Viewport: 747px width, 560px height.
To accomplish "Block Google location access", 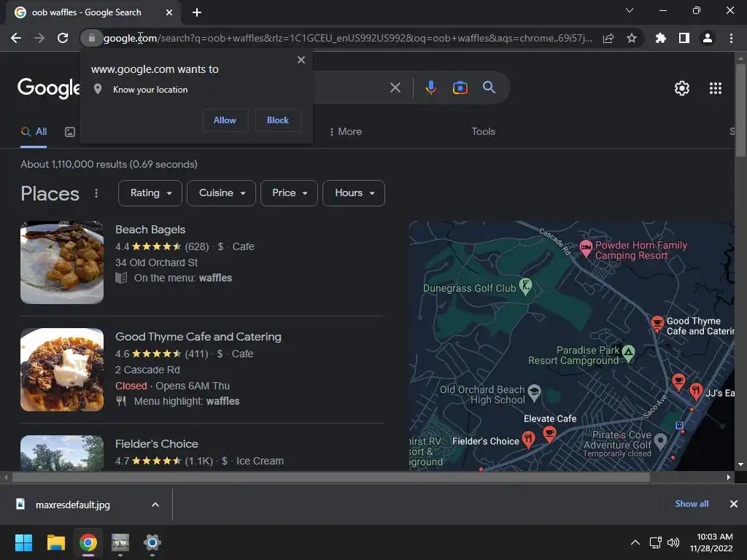I will point(278,120).
